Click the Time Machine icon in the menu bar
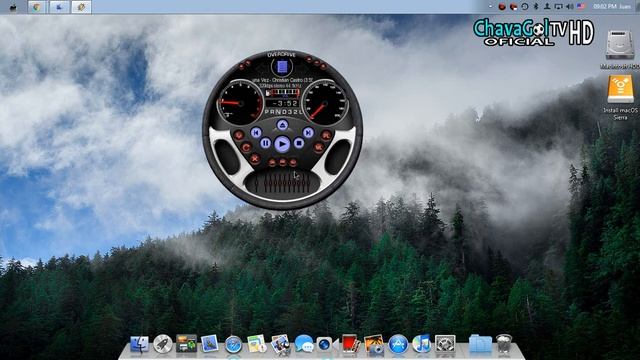The image size is (640, 360). click(x=525, y=7)
